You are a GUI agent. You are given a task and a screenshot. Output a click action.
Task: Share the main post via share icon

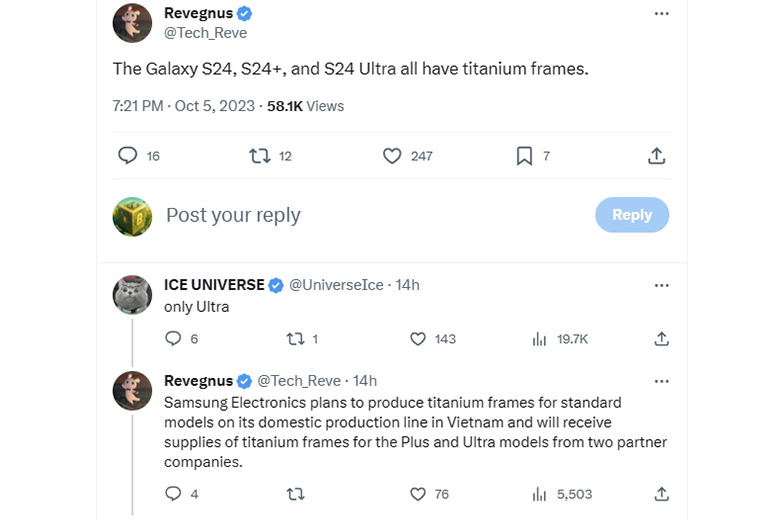(656, 156)
